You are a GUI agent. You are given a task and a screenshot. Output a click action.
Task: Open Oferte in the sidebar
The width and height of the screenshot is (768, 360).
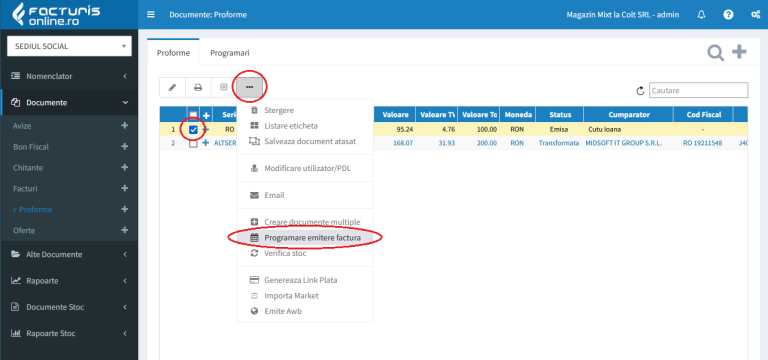24,230
